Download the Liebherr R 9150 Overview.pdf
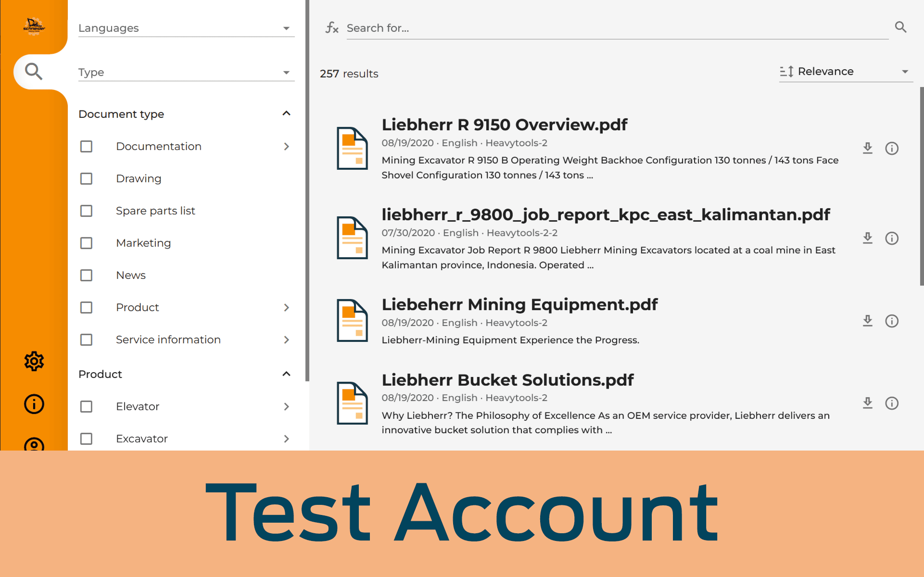This screenshot has height=577, width=924. pyautogui.click(x=866, y=148)
